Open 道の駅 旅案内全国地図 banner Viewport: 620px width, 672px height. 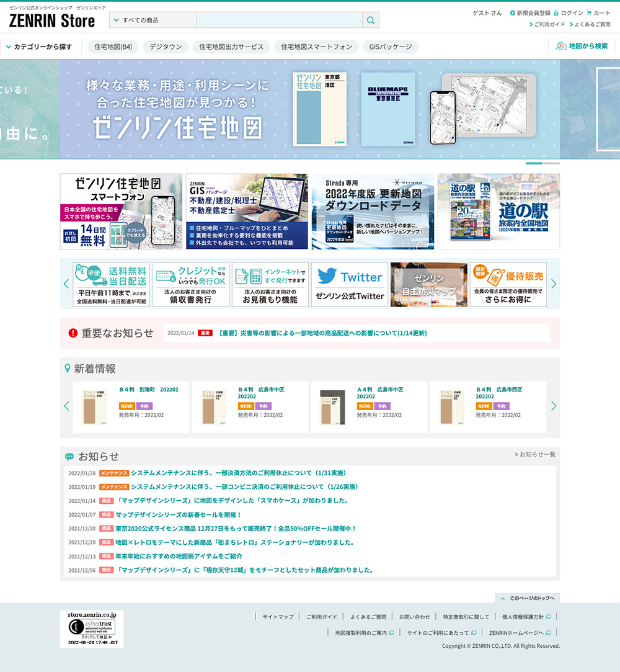(x=499, y=212)
